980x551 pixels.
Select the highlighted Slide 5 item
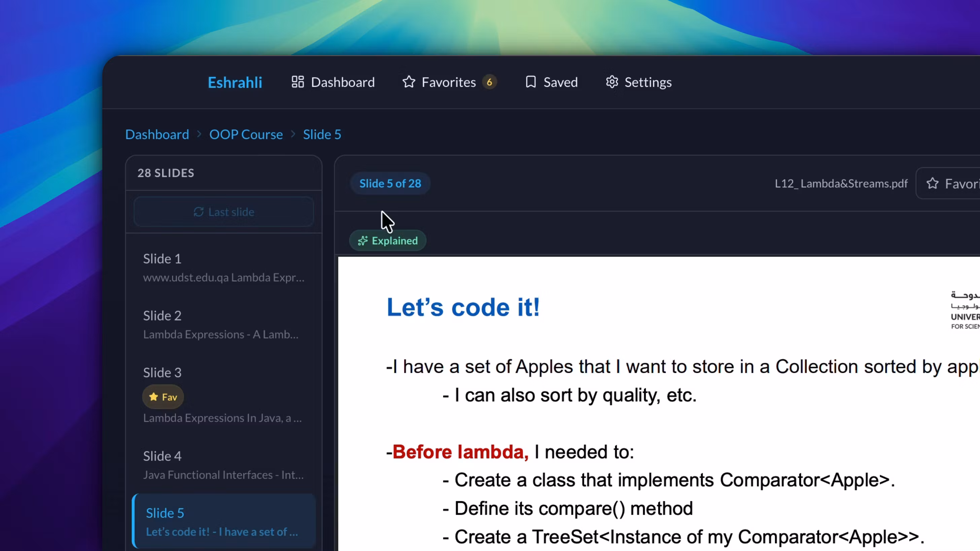(x=224, y=521)
